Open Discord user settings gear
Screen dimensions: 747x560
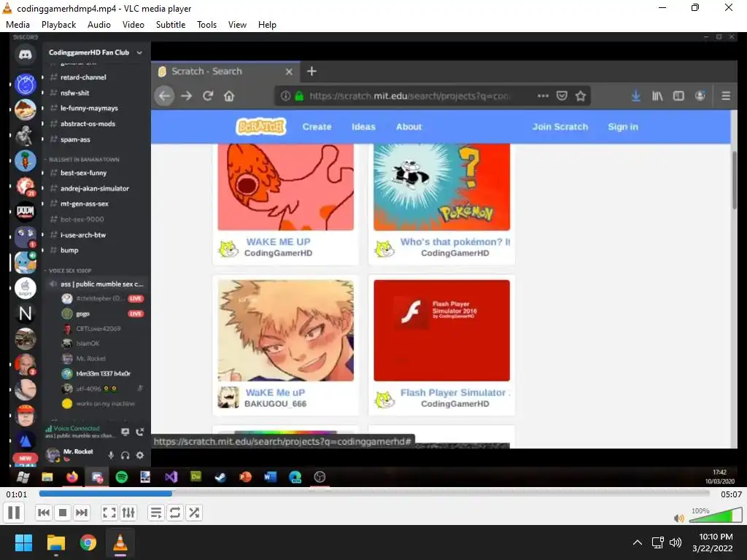139,455
